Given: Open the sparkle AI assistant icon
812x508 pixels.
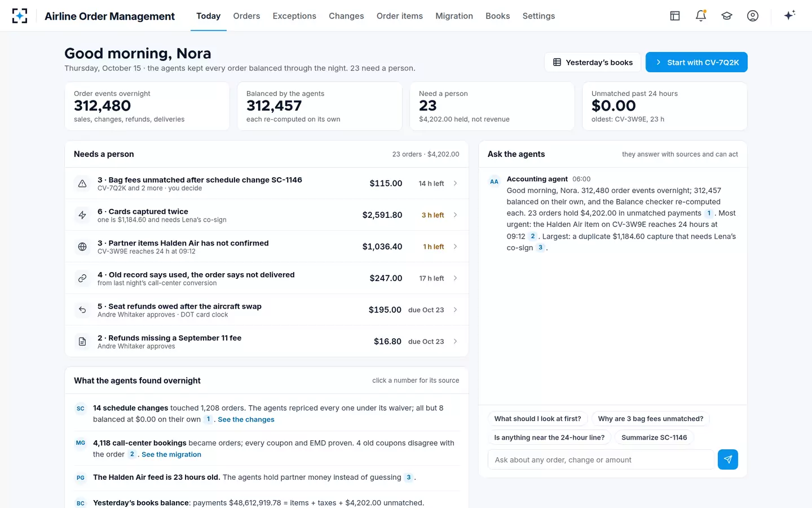Looking at the screenshot, I should pyautogui.click(x=789, y=15).
